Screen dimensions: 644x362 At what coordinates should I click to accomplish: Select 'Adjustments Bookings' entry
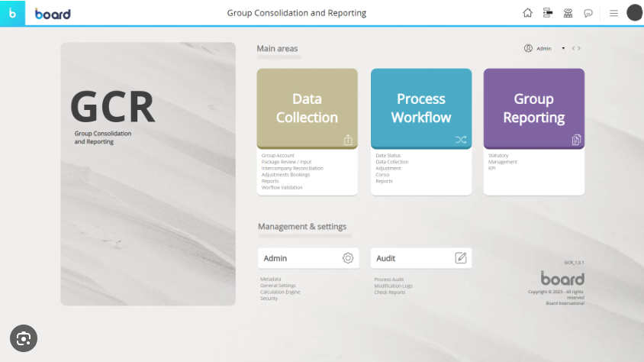click(x=285, y=175)
